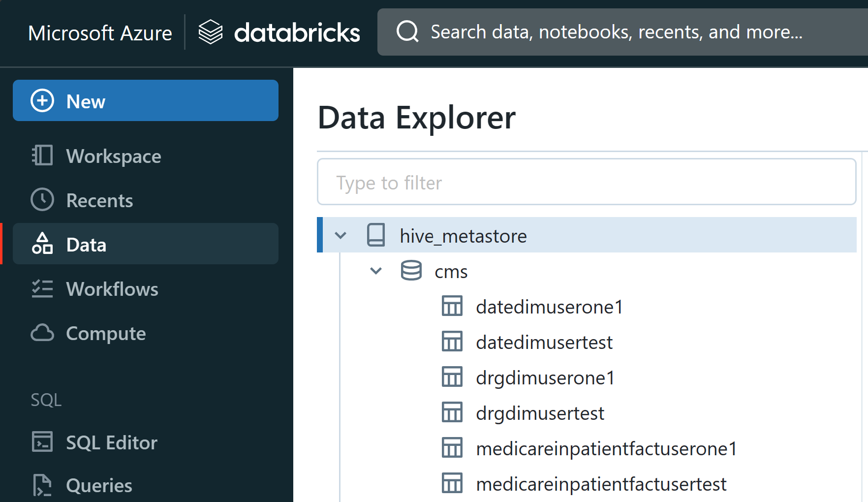Image resolution: width=868 pixels, height=502 pixels.
Task: Focus the Type to filter field
Action: (587, 182)
